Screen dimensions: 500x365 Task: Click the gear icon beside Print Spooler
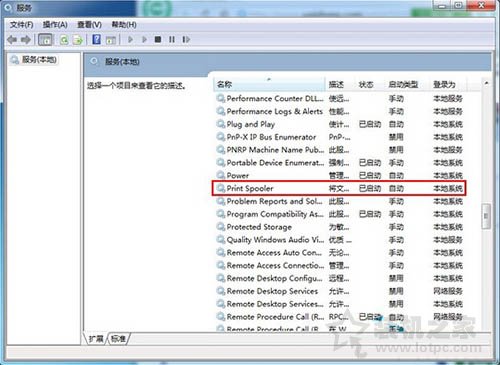221,188
